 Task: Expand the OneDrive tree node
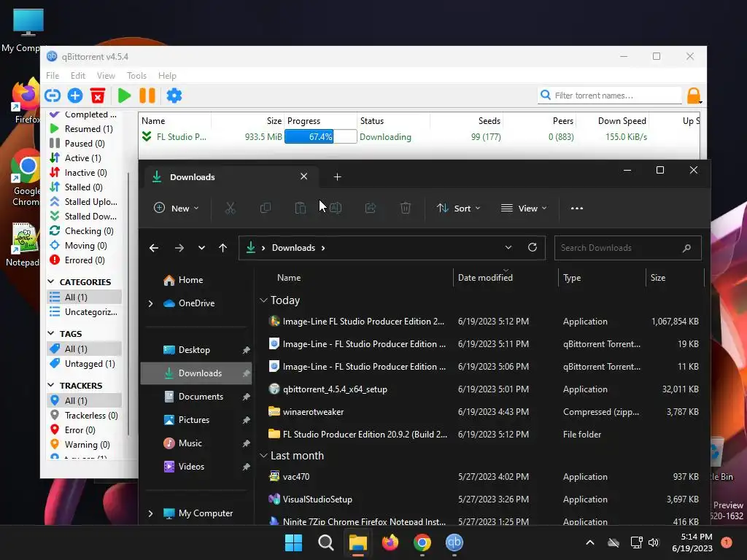coord(150,303)
